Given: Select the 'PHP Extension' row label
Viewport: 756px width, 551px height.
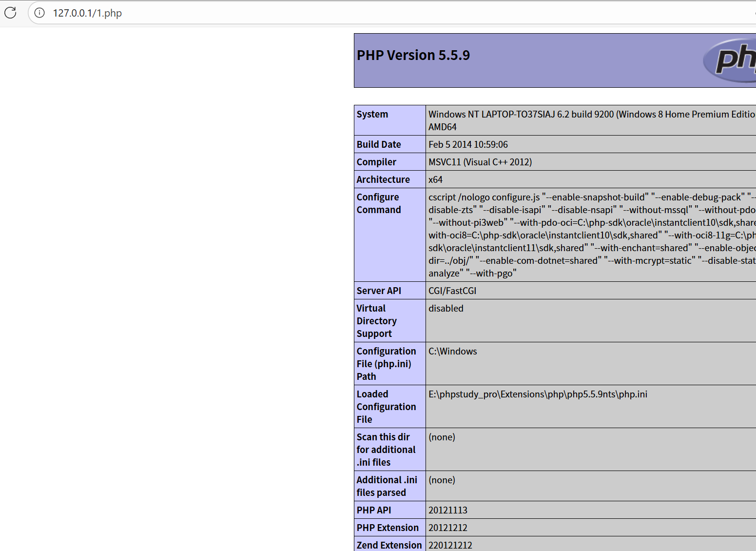Looking at the screenshot, I should (x=388, y=528).
